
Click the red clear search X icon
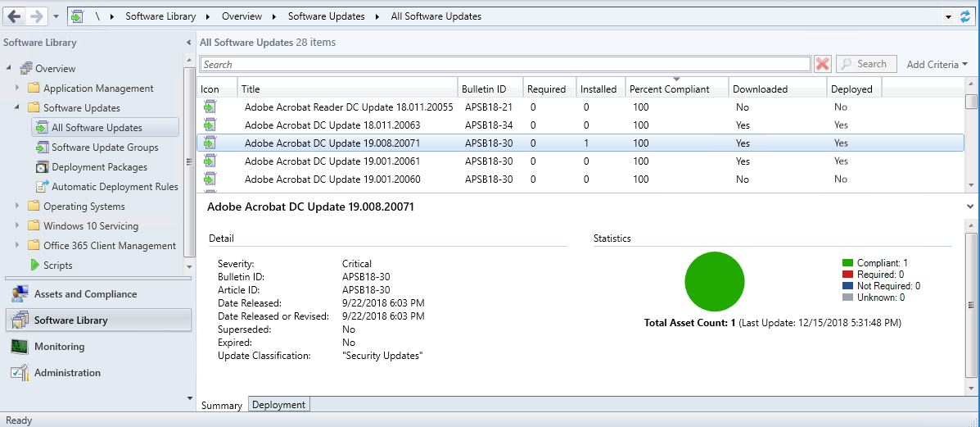coord(823,64)
